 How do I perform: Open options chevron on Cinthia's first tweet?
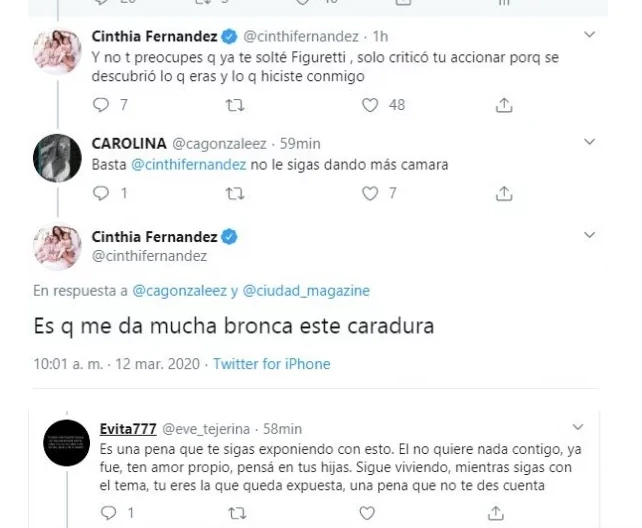(588, 35)
